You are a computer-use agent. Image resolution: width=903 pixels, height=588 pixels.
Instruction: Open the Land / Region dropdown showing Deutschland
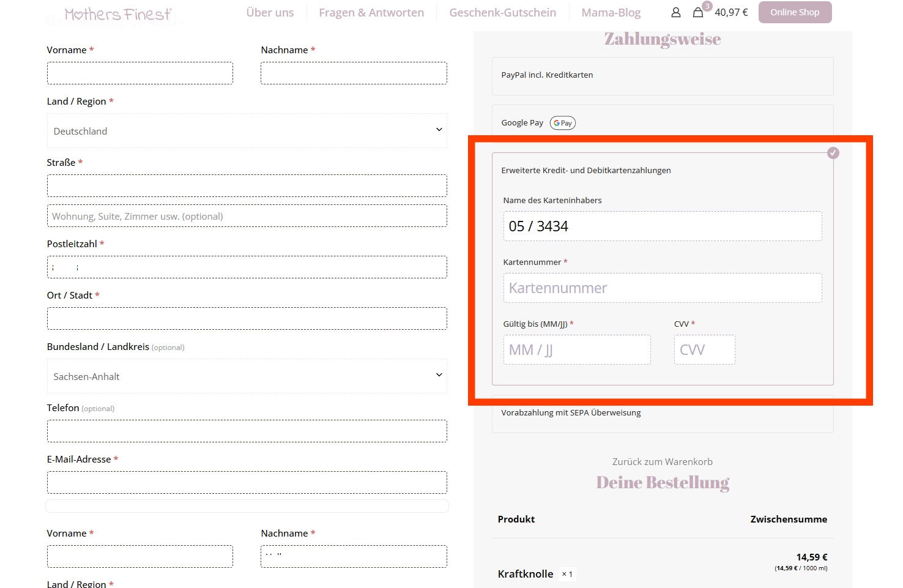[x=247, y=131]
